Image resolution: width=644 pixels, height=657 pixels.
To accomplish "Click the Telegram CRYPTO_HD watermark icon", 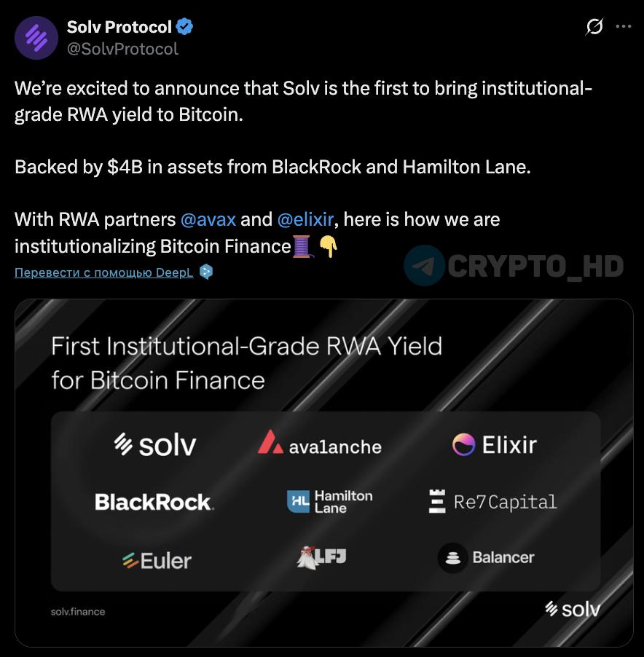I will 424,265.
